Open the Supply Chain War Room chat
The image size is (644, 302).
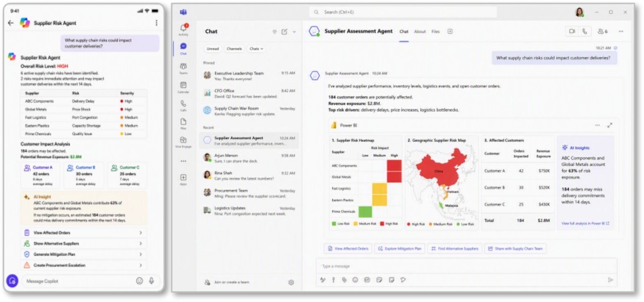(249, 111)
